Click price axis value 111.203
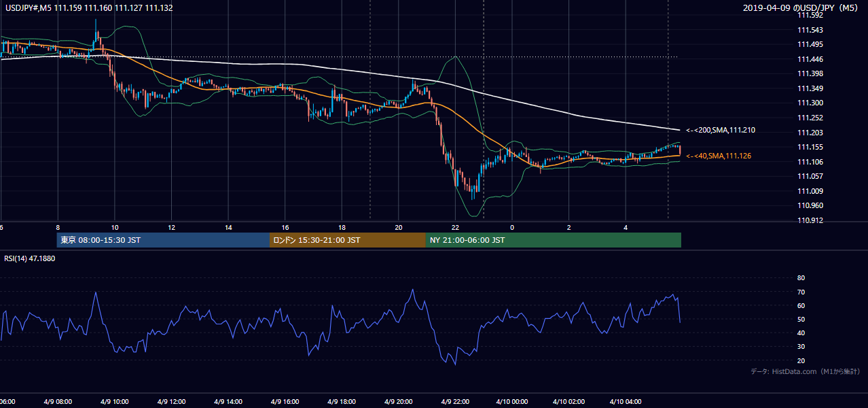This screenshot has width=868, height=408. (810, 133)
